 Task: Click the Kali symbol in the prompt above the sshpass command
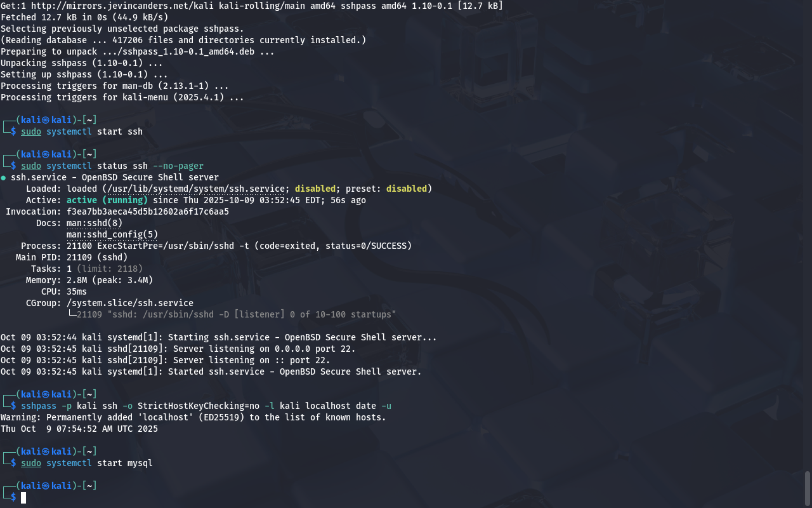(46, 394)
